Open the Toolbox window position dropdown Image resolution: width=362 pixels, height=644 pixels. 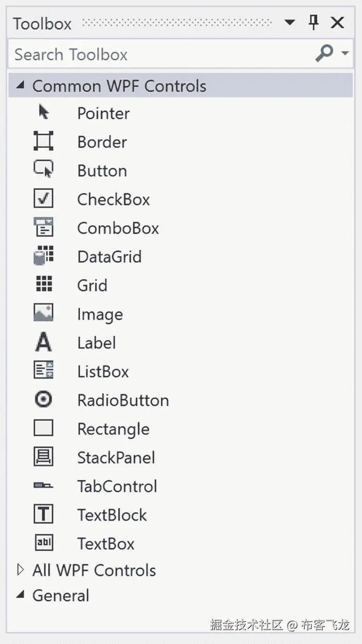(290, 23)
